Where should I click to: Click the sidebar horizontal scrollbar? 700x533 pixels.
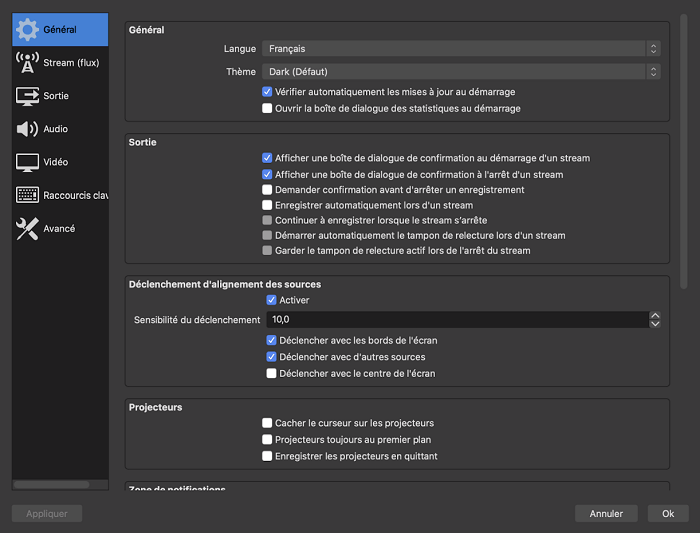[x=51, y=485]
